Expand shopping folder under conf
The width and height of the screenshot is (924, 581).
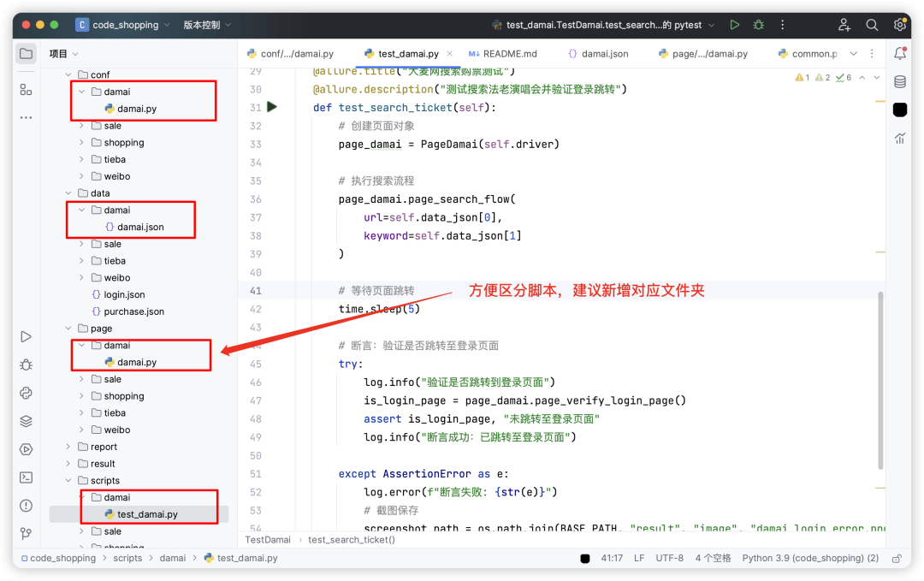point(81,143)
